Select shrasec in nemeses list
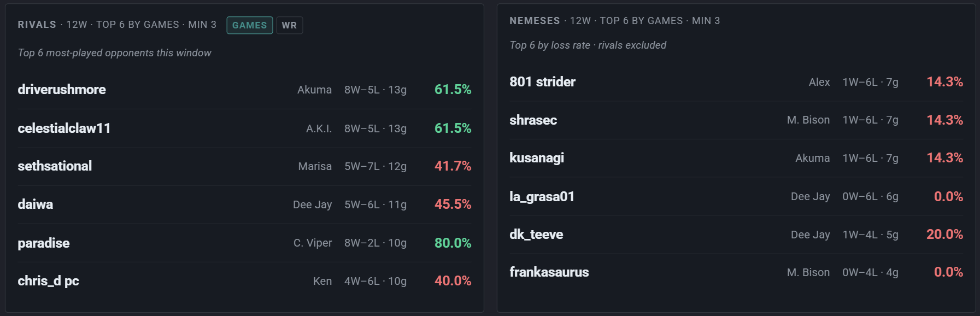 736,120
